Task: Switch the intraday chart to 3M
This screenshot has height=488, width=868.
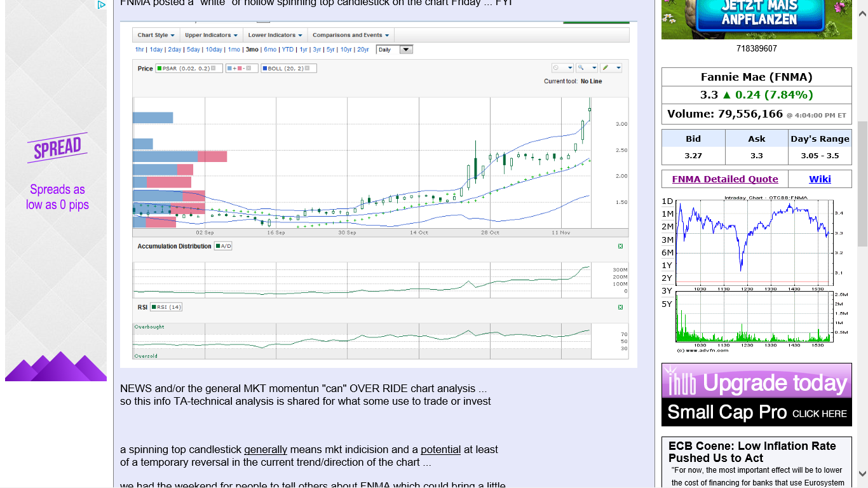Action: 667,240
